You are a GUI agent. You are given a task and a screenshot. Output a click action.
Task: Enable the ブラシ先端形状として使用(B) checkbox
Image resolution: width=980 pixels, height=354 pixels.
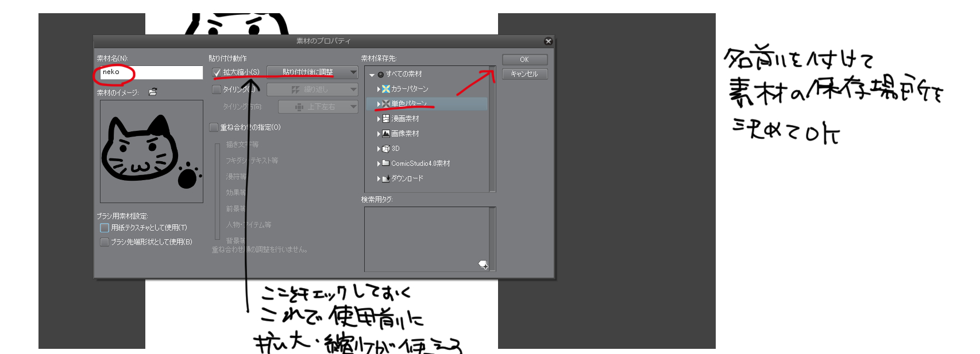pyautogui.click(x=105, y=242)
